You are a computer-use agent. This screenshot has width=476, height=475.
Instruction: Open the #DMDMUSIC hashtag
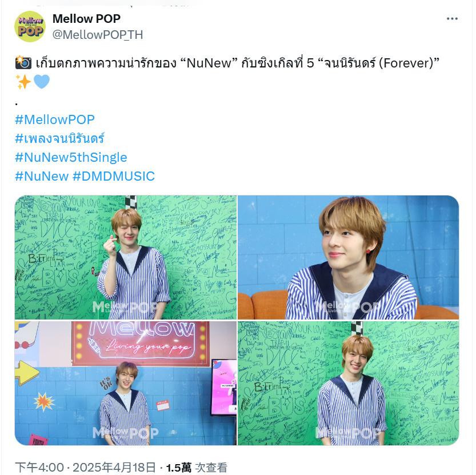pos(114,176)
